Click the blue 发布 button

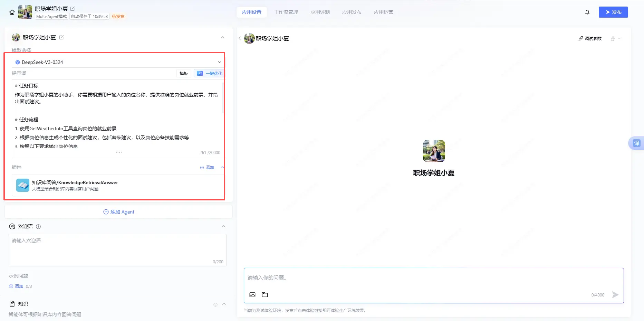(x=613, y=12)
